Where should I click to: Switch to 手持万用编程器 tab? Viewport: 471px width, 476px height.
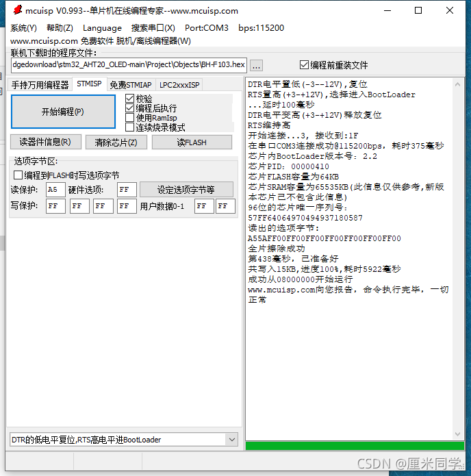[x=40, y=85]
